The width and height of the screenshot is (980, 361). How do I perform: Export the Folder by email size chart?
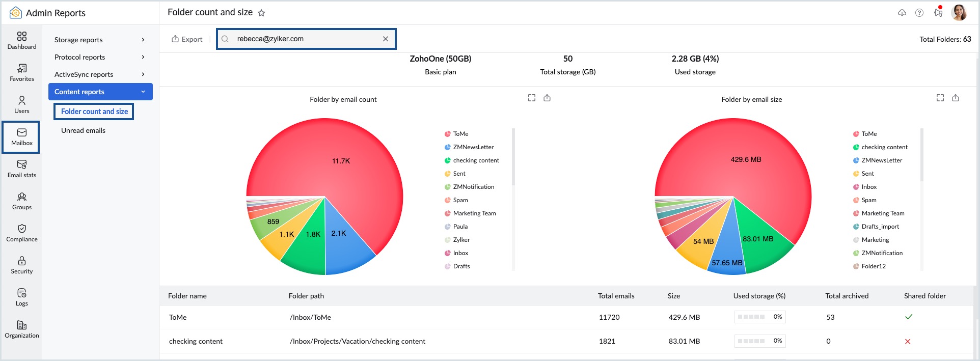(x=955, y=98)
